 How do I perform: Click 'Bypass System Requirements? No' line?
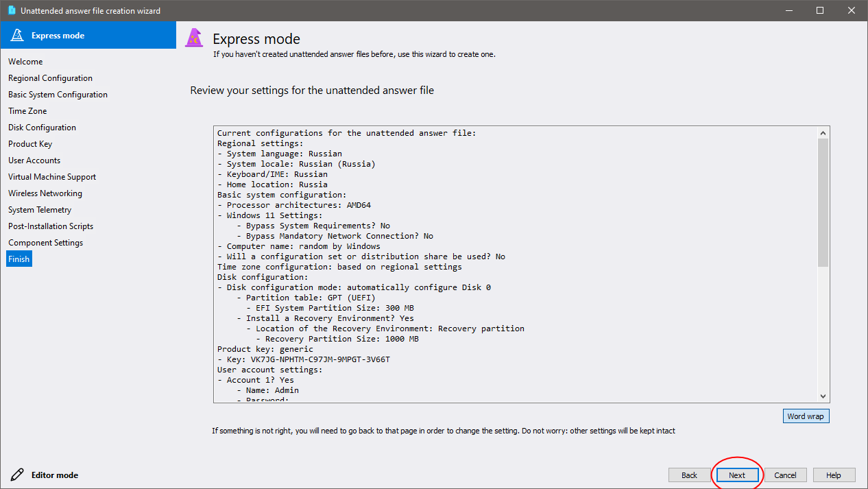click(313, 226)
